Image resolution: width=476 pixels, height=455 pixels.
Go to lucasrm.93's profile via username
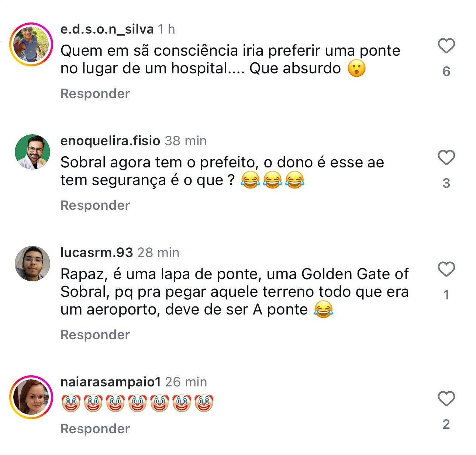point(97,253)
